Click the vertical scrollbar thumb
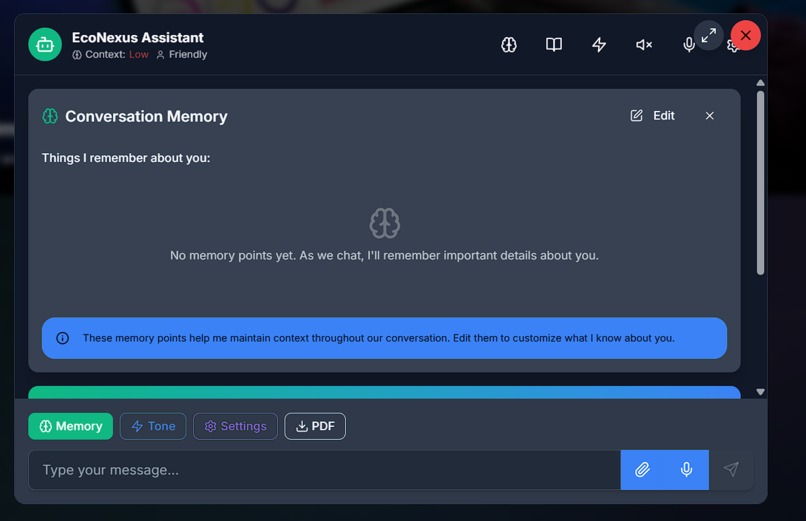Screen dimensions: 806x521 pos(760,183)
